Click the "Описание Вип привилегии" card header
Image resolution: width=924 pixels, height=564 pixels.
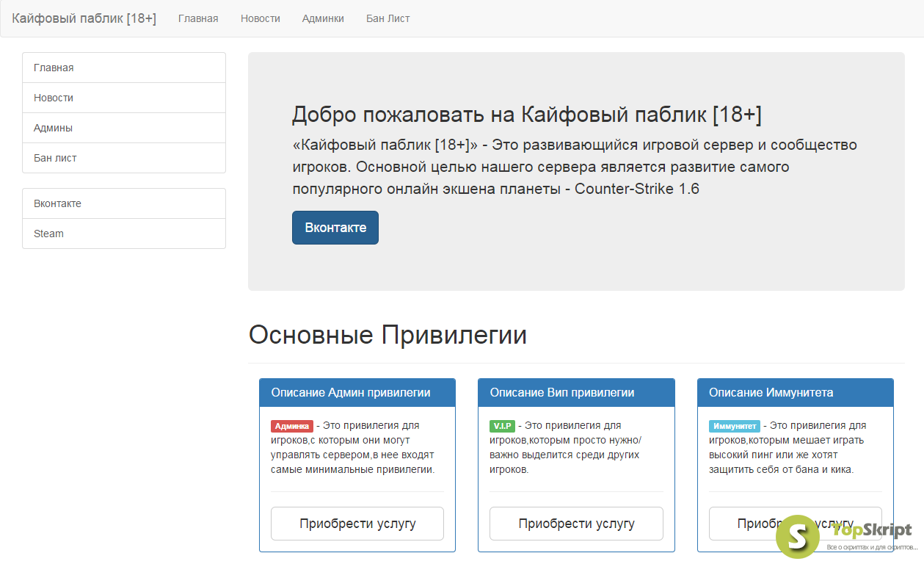point(576,393)
